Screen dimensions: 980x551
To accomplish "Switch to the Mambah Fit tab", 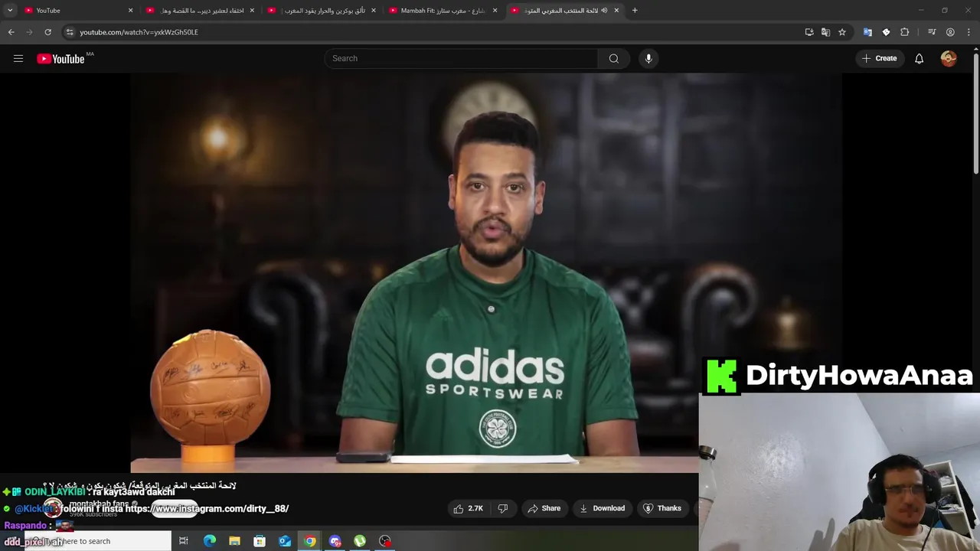I will (443, 11).
